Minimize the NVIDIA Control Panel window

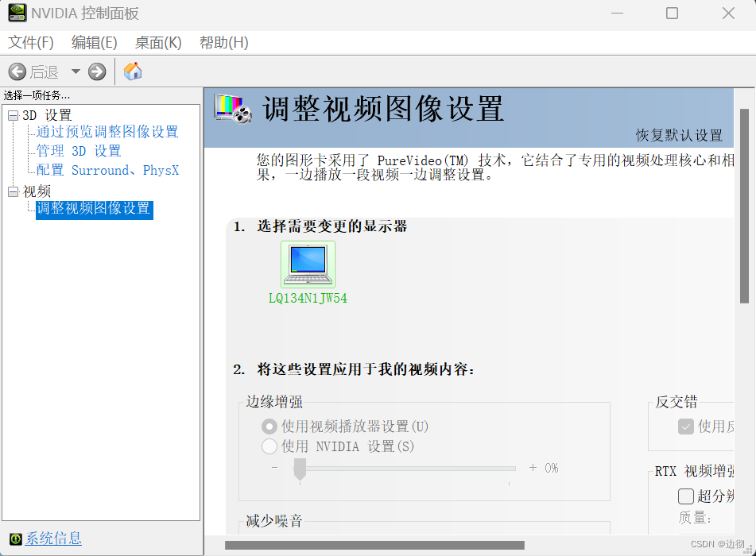coord(617,13)
